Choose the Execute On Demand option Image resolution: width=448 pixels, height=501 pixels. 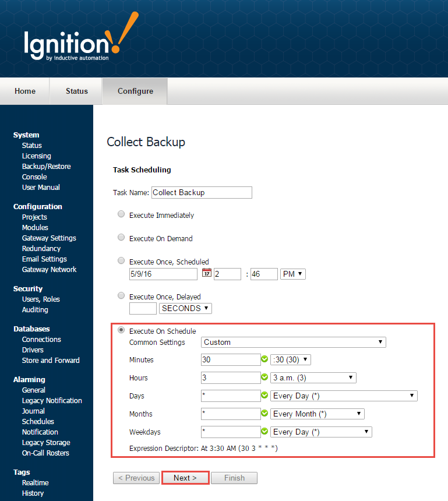(x=121, y=238)
